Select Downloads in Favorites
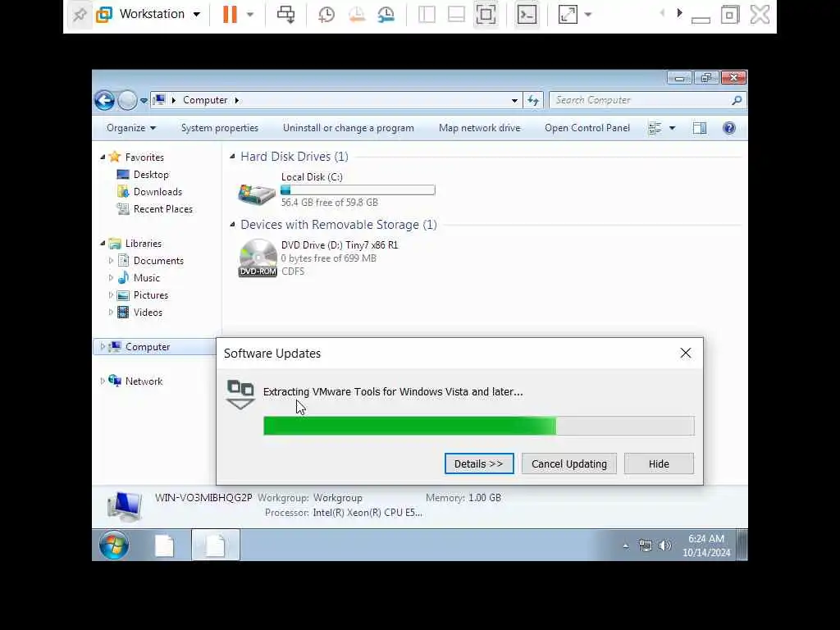Viewport: 840px width, 630px height. (x=157, y=192)
